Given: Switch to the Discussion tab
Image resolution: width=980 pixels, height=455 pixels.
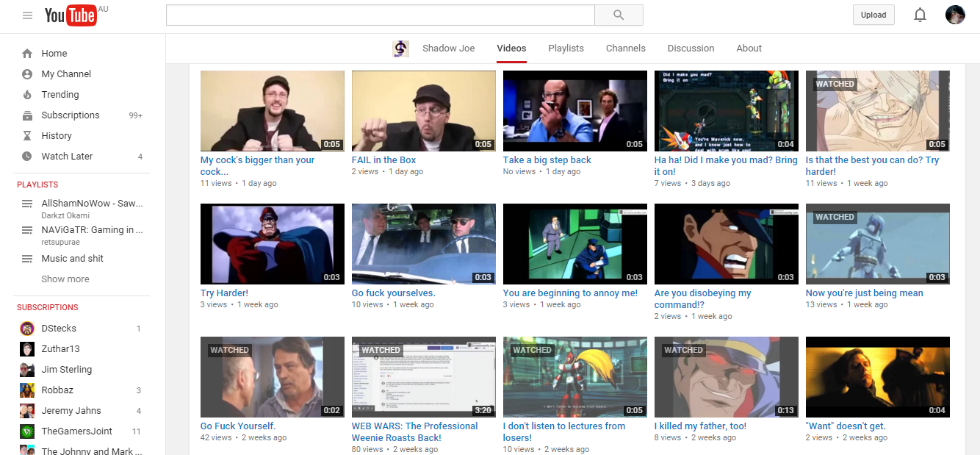Looking at the screenshot, I should [691, 49].
